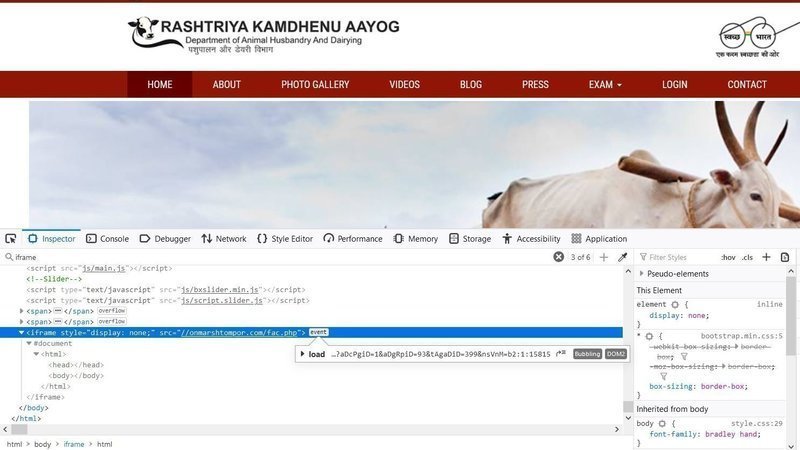Toggle the :hov pseudo-class panel
800x450 pixels.
tap(728, 257)
